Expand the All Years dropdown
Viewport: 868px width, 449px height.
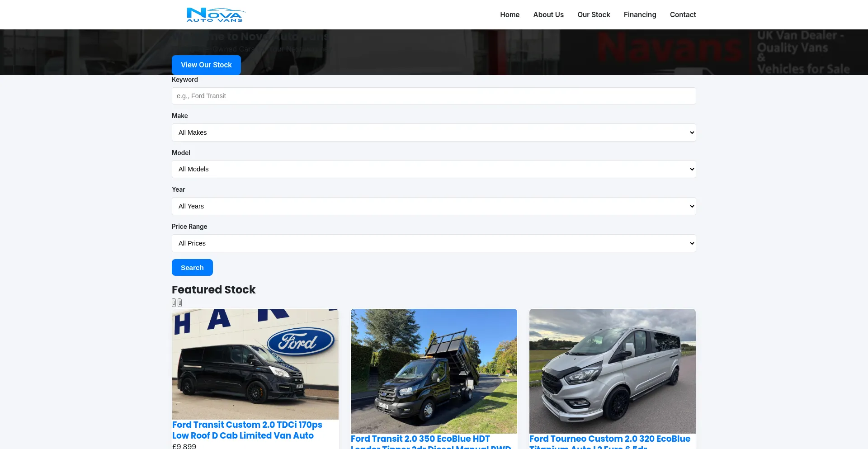(x=434, y=206)
